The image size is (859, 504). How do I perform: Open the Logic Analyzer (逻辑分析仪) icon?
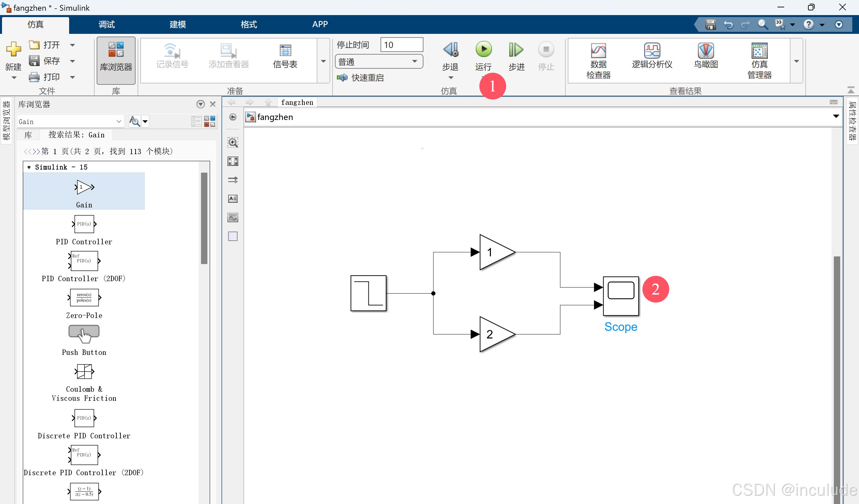[652, 51]
